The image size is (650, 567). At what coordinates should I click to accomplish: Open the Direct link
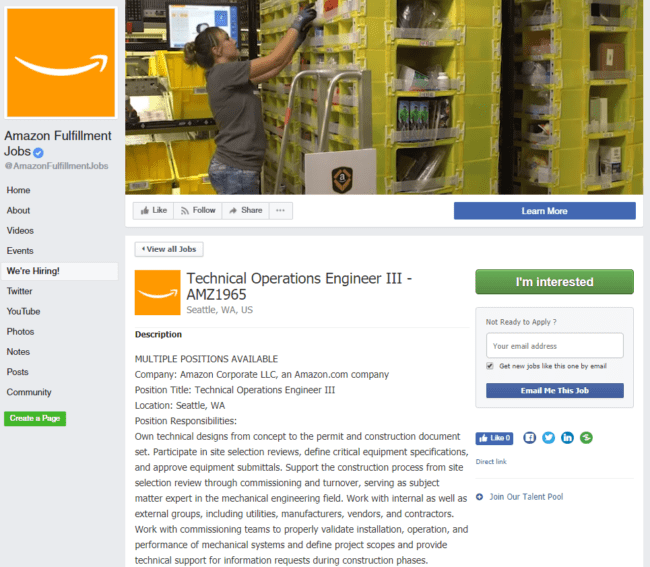pos(491,462)
